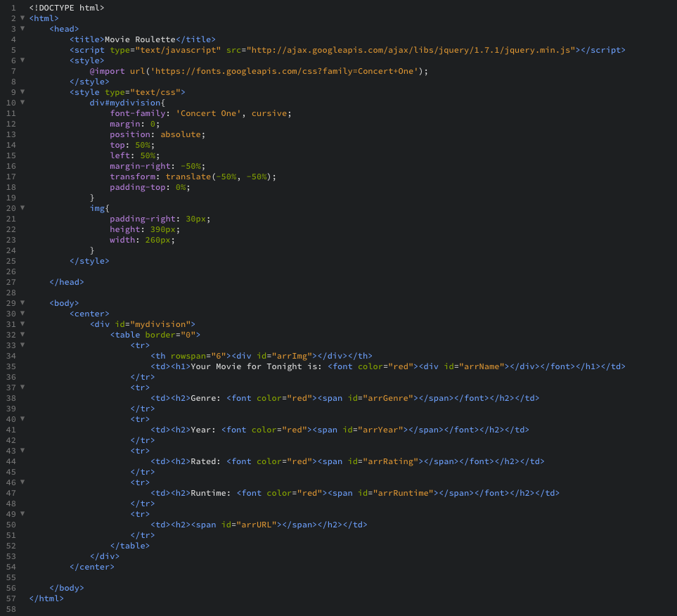This screenshot has height=616, width=677.
Task: Collapse the body element fold triangle
Action: (21, 303)
